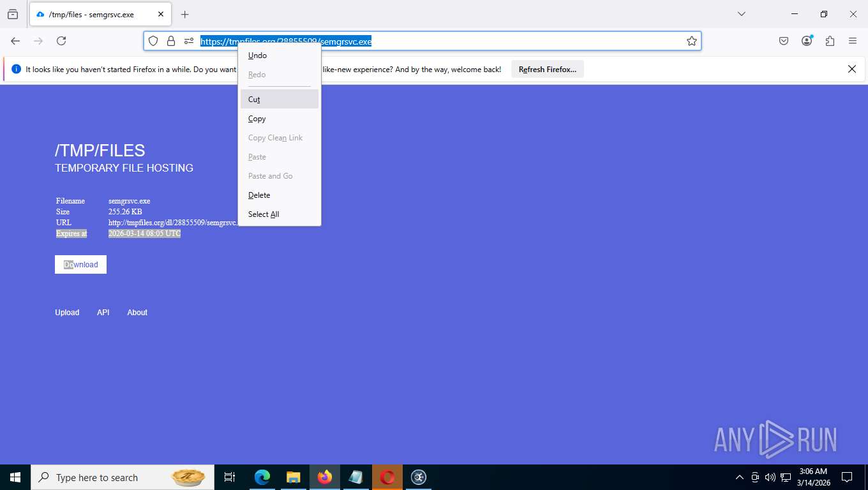Open the Save to Pocket icon

pos(784,41)
